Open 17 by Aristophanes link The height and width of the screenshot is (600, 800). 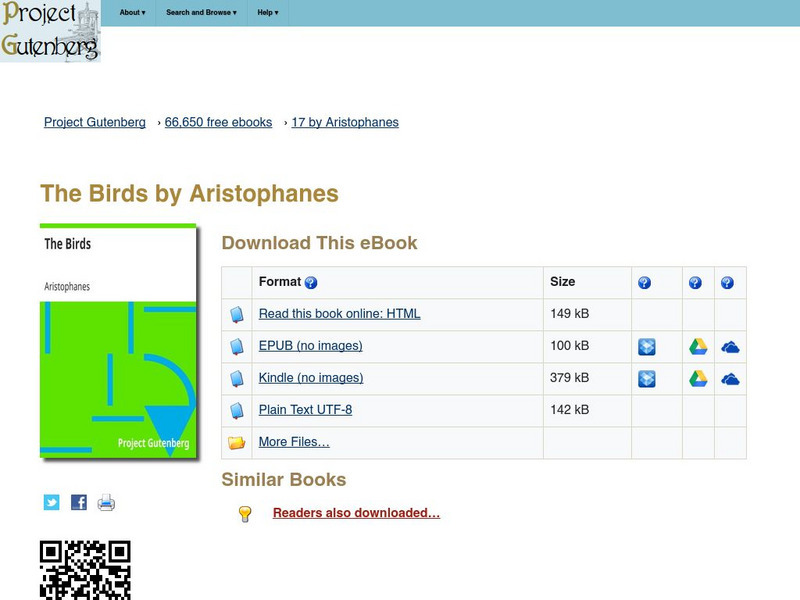(x=345, y=122)
